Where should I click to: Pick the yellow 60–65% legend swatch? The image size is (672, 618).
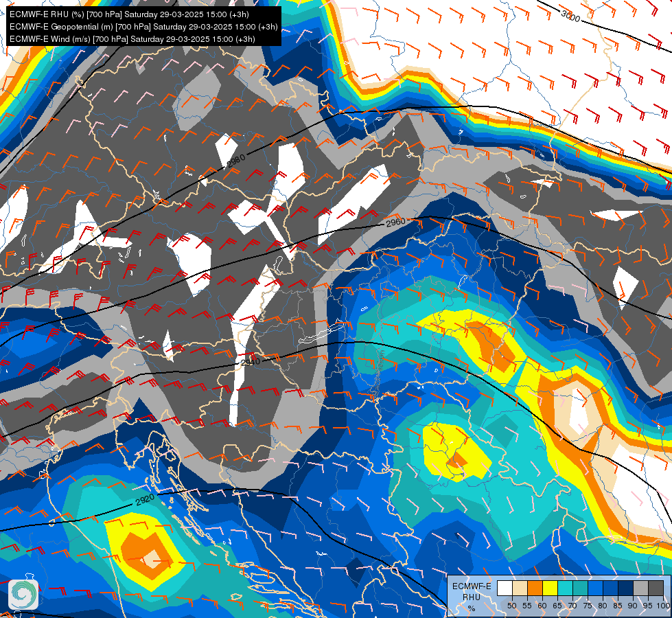point(550,588)
